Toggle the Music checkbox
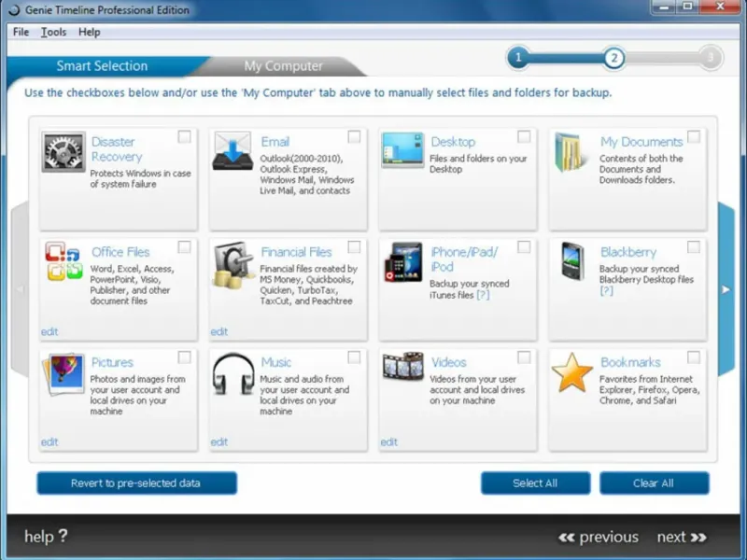Image resolution: width=747 pixels, height=560 pixels. [x=354, y=357]
